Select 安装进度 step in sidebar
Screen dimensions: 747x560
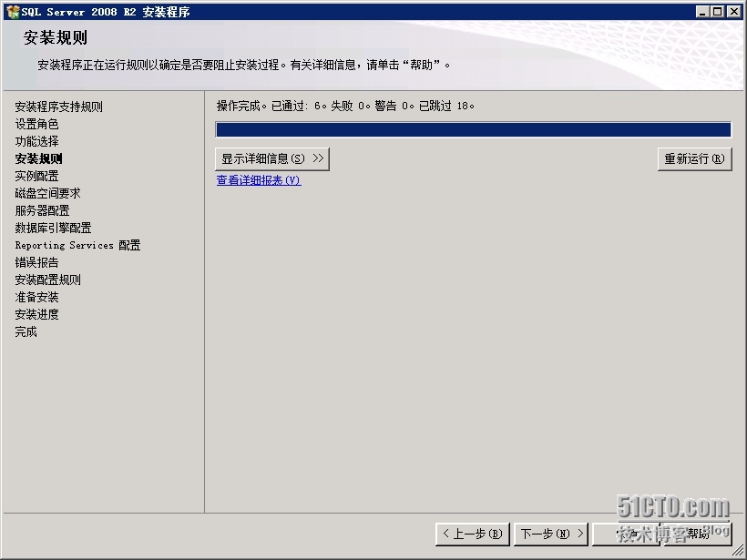point(36,314)
